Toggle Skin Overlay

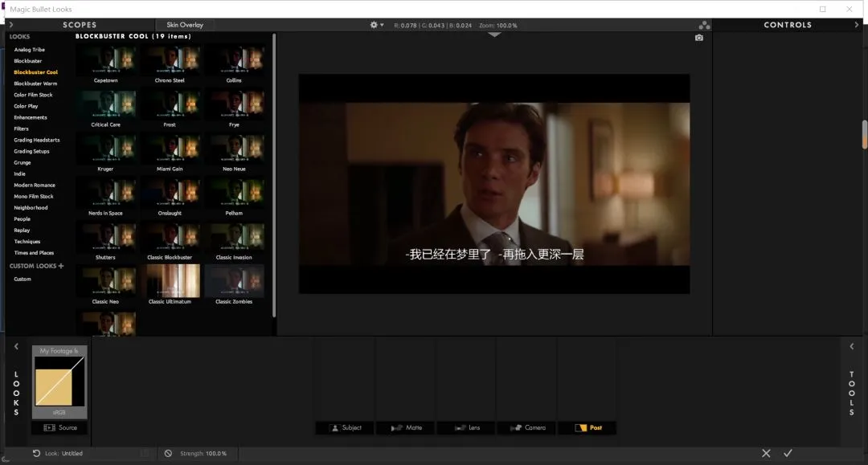185,25
